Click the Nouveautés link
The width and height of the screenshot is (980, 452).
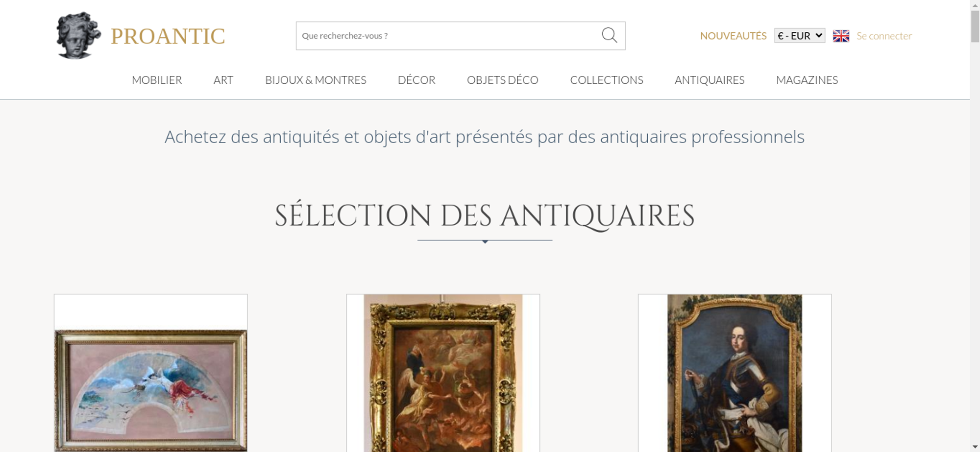pos(733,36)
